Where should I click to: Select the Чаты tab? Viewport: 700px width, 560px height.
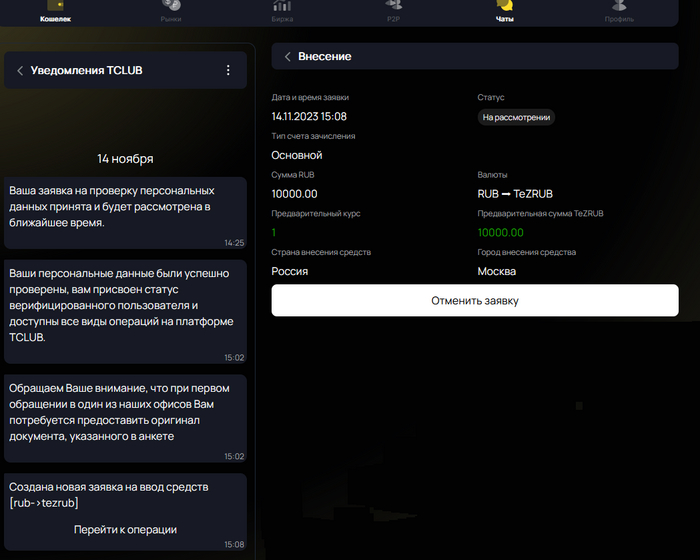(504, 12)
